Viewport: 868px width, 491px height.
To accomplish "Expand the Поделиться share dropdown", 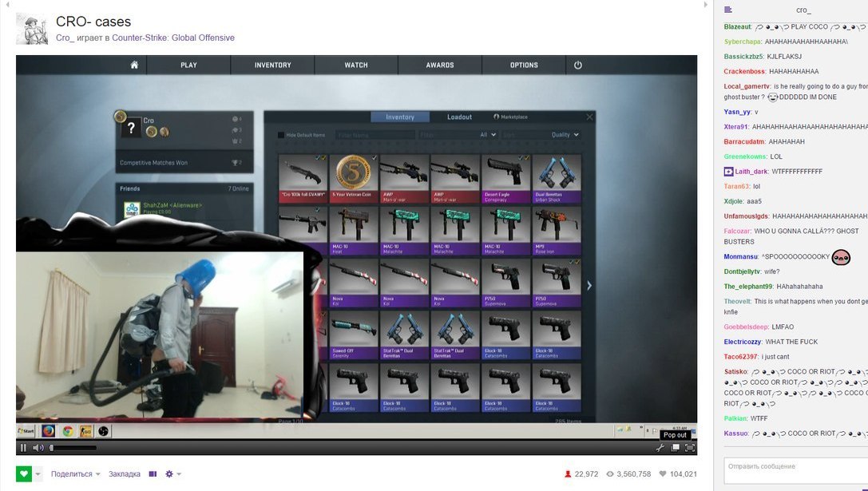I will pos(75,474).
